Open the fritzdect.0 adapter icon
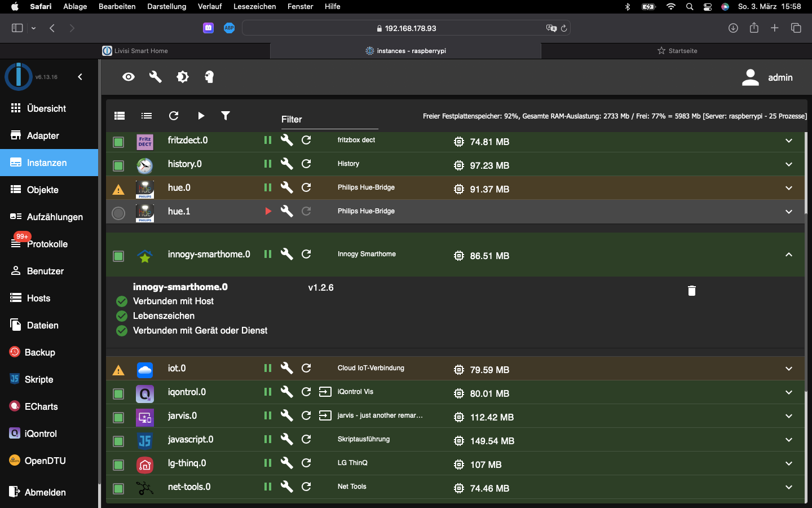This screenshot has height=508, width=812. click(x=145, y=142)
